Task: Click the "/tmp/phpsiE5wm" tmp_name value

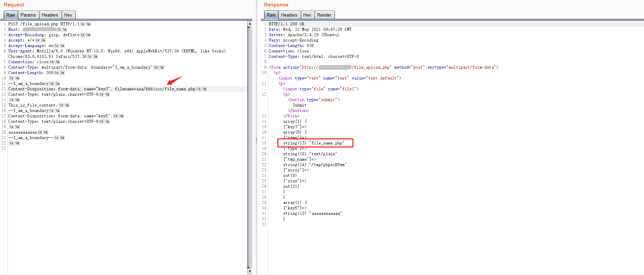Action: pyautogui.click(x=328, y=165)
